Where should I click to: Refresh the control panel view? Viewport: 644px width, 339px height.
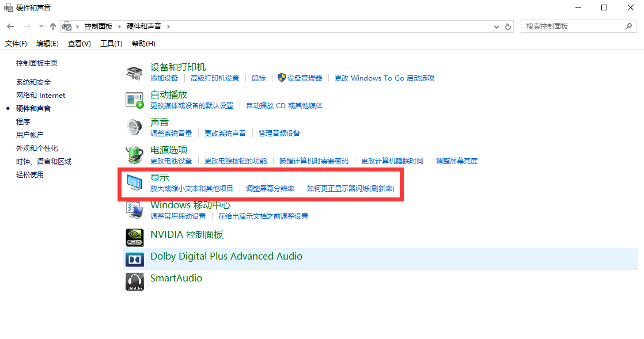[x=508, y=26]
